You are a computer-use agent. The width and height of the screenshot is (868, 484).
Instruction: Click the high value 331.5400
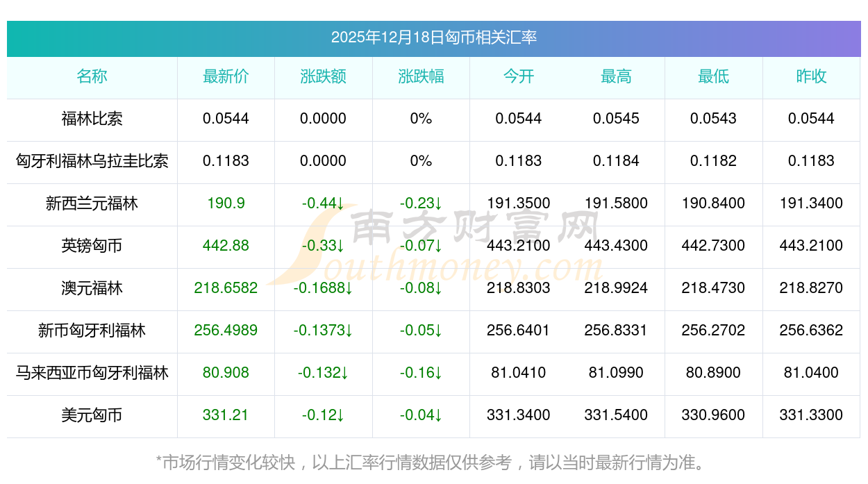point(616,415)
